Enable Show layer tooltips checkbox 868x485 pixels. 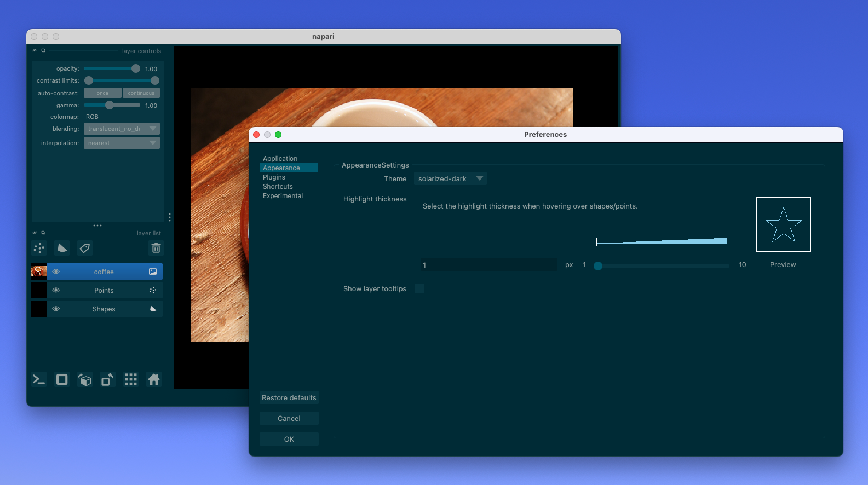pyautogui.click(x=419, y=288)
